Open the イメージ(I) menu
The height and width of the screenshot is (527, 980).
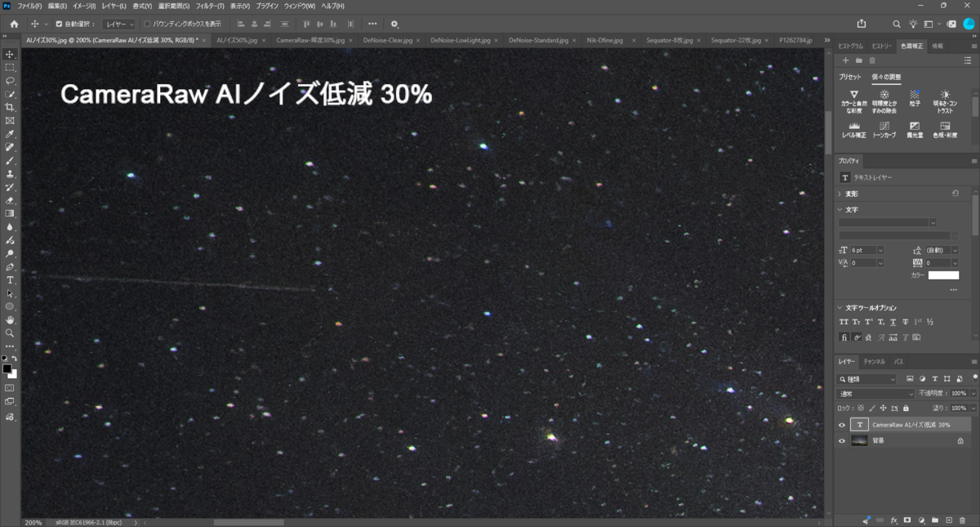[84, 6]
